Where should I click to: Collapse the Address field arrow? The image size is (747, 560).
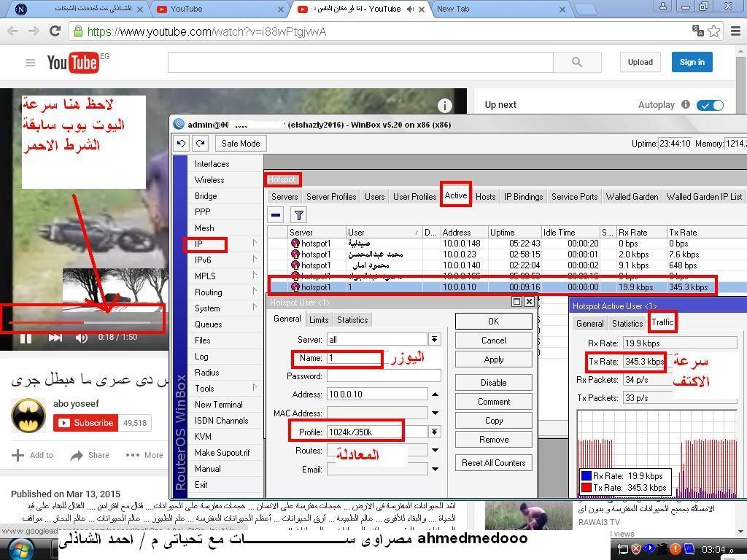coord(436,394)
